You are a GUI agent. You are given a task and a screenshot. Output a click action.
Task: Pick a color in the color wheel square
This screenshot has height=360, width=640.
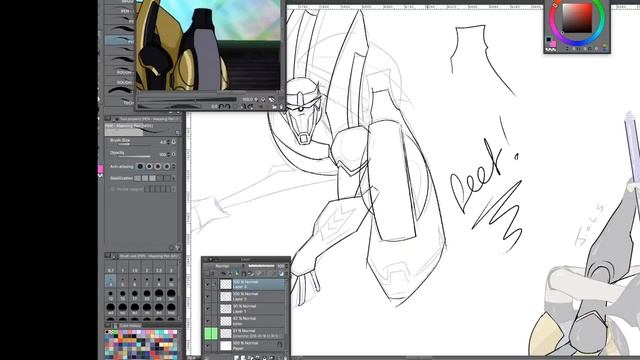[x=577, y=19]
